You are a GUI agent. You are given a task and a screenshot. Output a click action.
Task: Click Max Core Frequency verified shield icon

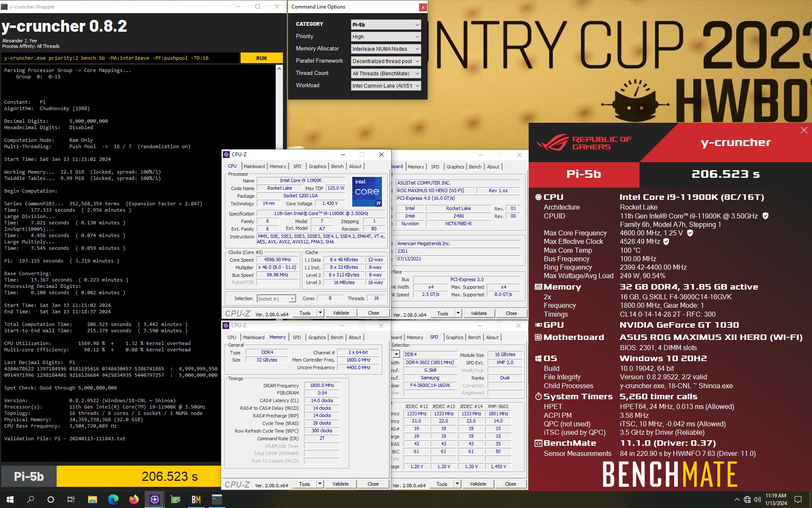click(x=690, y=233)
